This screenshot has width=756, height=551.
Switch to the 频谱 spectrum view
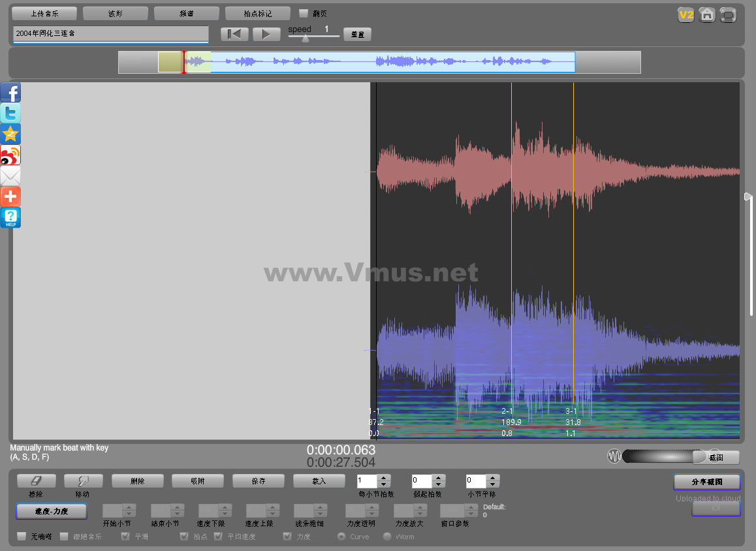(x=186, y=14)
